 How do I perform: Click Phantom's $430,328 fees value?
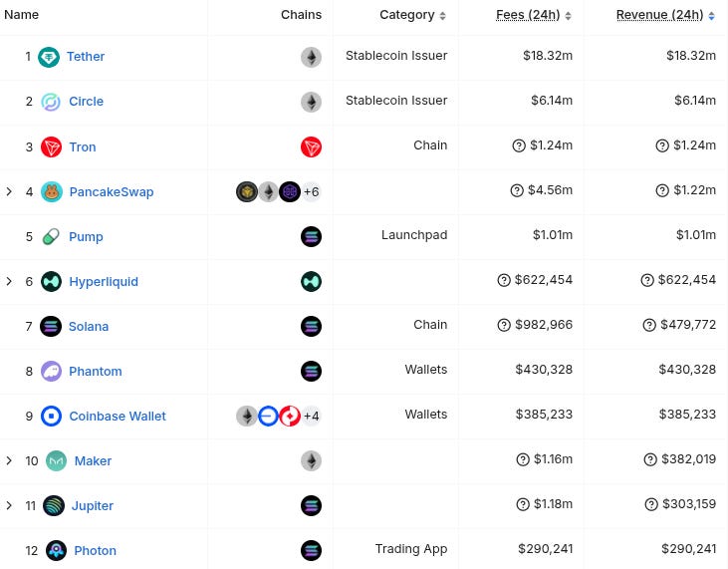pos(544,370)
